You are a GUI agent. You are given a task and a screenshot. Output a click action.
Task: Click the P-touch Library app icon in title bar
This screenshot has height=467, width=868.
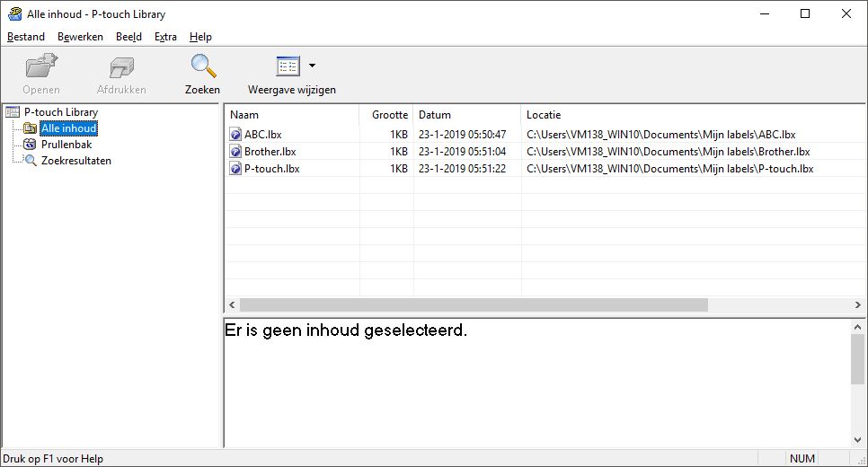coord(15,13)
